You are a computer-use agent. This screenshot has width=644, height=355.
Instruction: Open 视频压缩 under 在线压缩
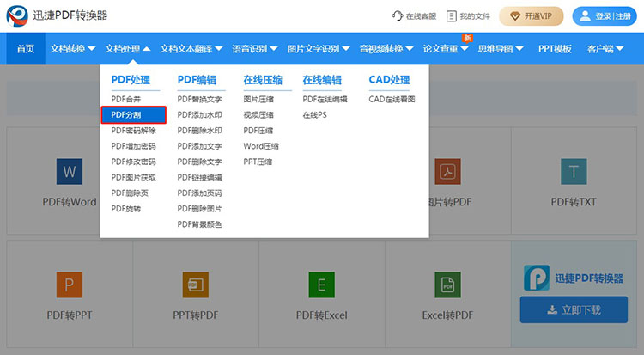pyautogui.click(x=258, y=115)
